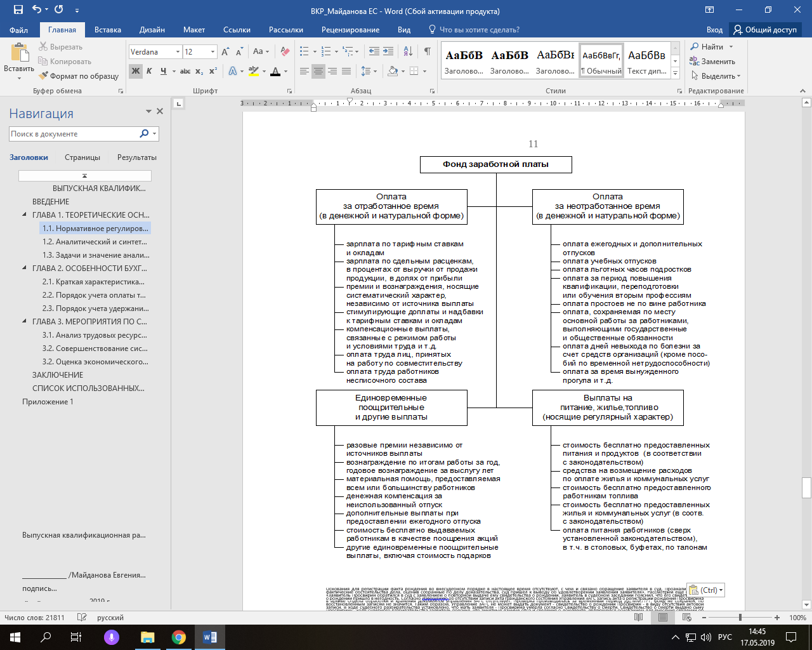Toggle center alignment of text
This screenshot has height=650, width=812.
click(x=318, y=71)
